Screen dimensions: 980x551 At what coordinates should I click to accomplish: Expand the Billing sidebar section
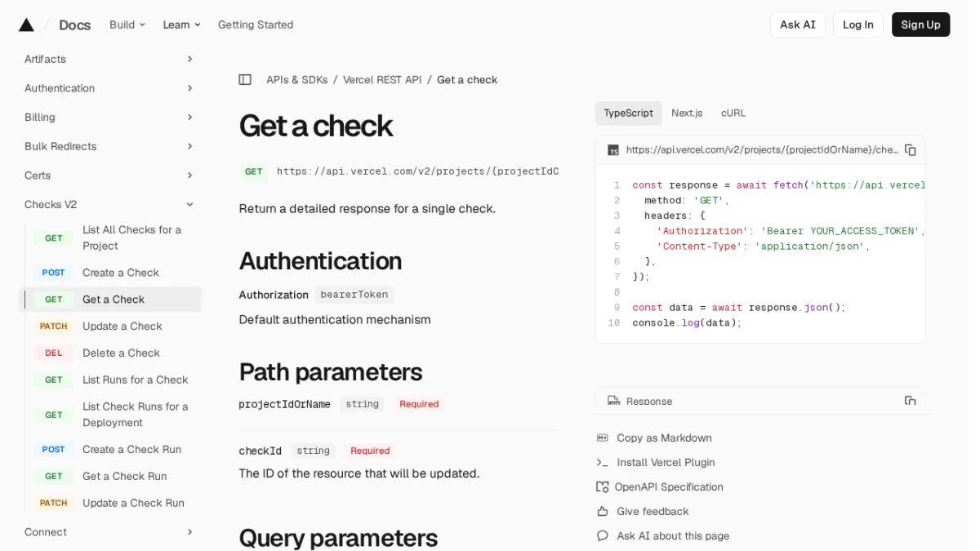189,117
